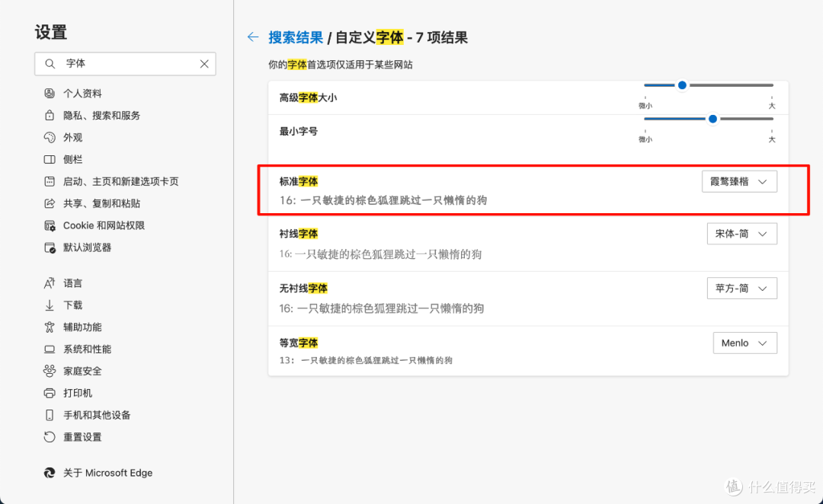Click the 重置设置 reset icon

(50, 437)
